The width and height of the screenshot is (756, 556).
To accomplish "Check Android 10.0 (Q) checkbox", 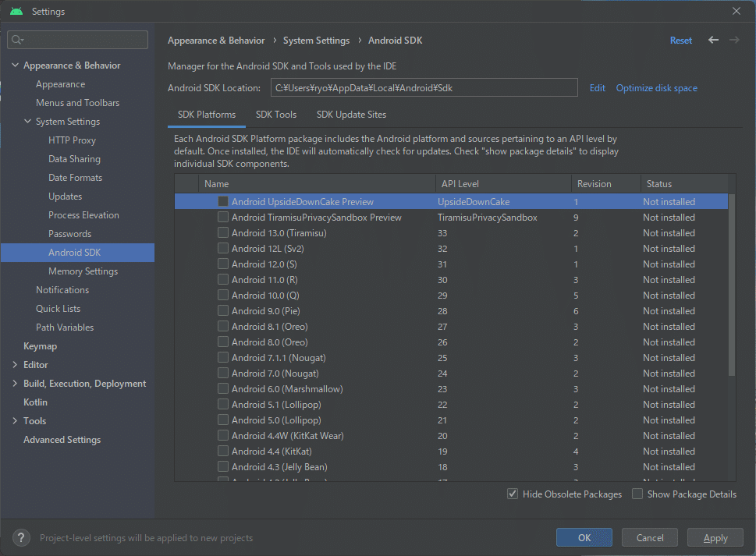I will coord(223,295).
